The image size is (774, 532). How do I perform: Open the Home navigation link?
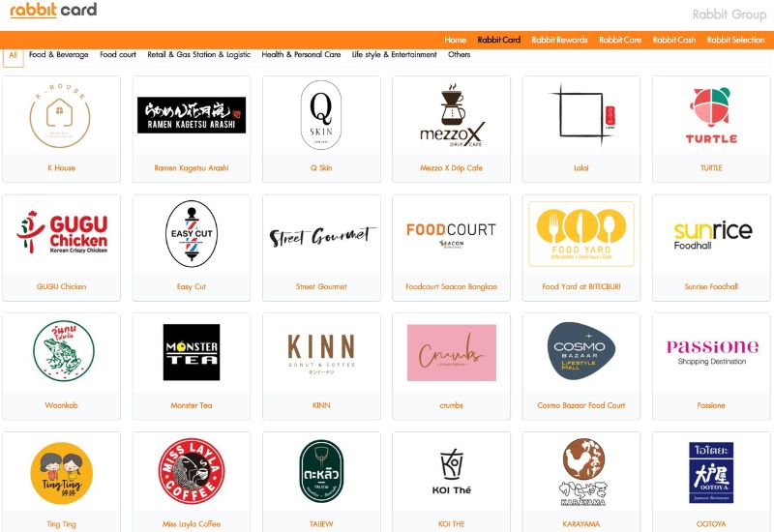pyautogui.click(x=455, y=40)
